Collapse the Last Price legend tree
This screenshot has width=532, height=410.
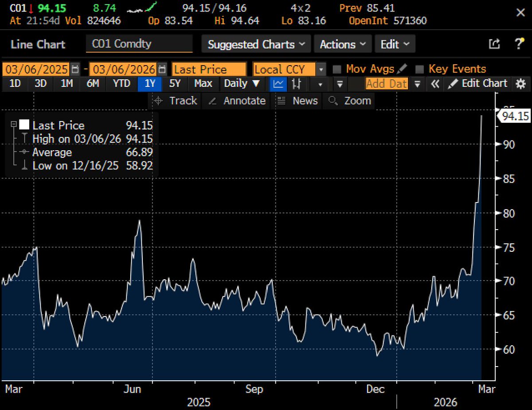coord(14,125)
